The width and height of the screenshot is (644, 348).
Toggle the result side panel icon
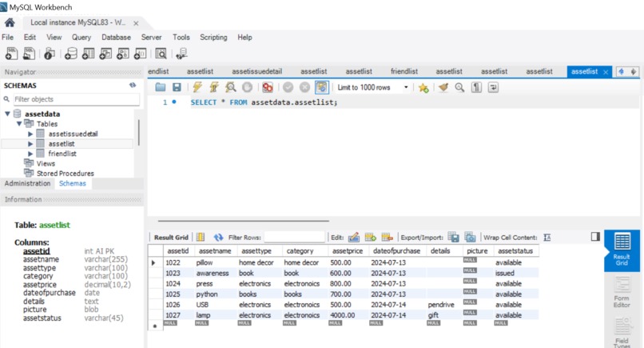tap(595, 236)
